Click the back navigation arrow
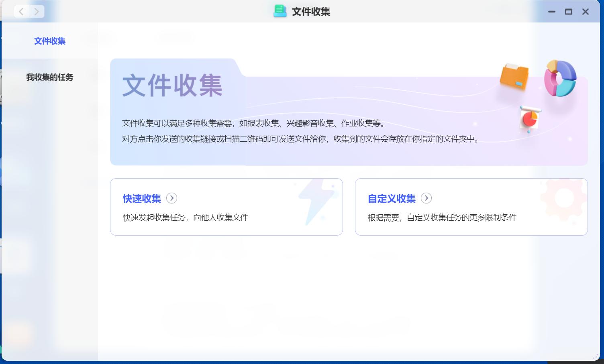 pos(21,12)
